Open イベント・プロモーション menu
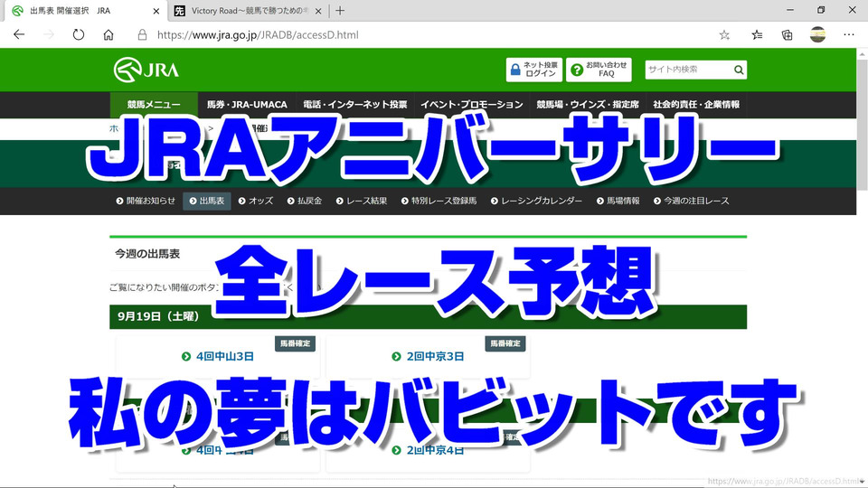Screen dimensions: 868x488 coord(472,105)
